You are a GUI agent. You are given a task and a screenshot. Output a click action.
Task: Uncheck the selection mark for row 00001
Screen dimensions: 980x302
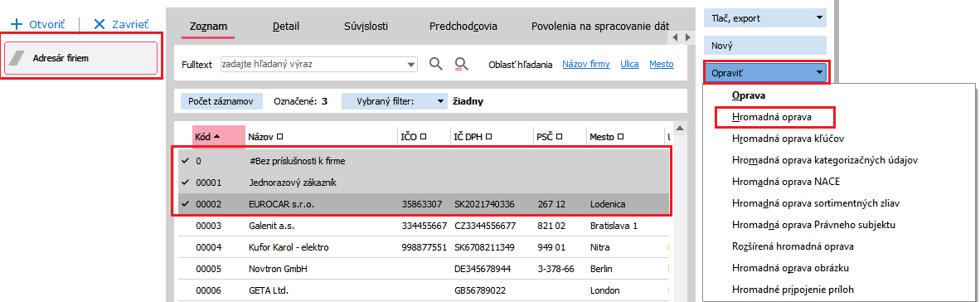[x=185, y=183]
